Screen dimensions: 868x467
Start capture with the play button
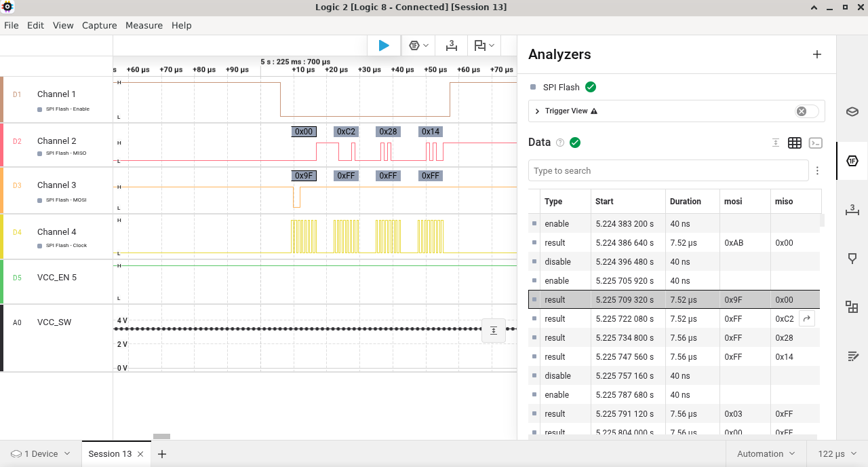384,45
